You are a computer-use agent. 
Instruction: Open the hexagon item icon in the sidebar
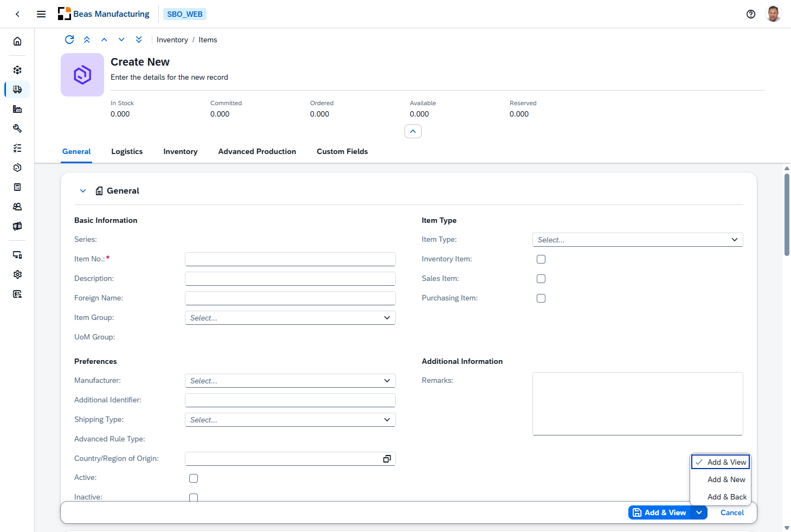coord(17,168)
